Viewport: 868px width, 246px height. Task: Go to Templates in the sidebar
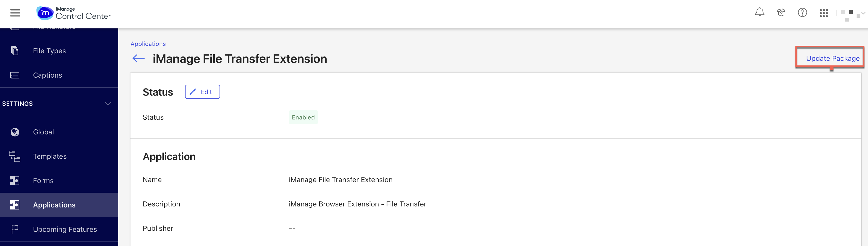coord(49,156)
